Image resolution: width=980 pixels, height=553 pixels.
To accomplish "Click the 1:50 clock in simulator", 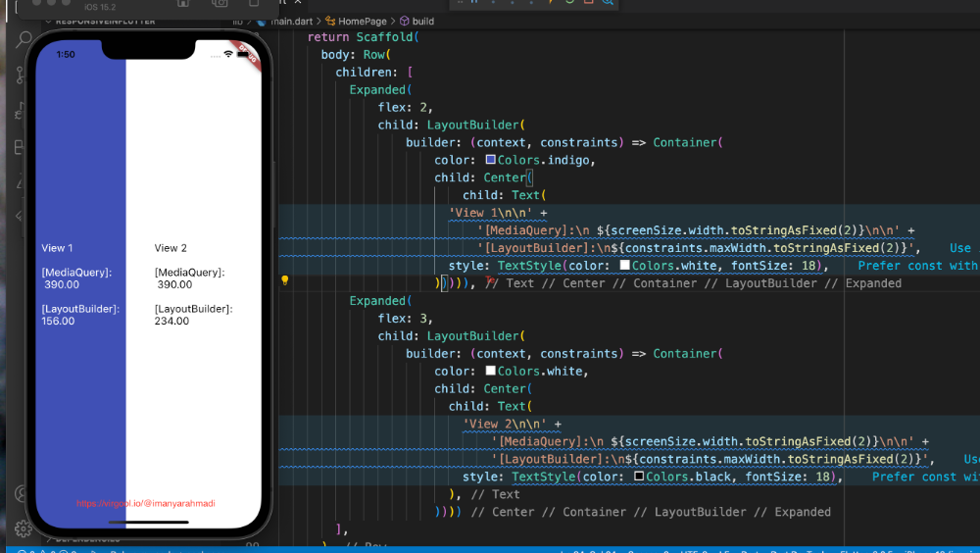I will (66, 55).
